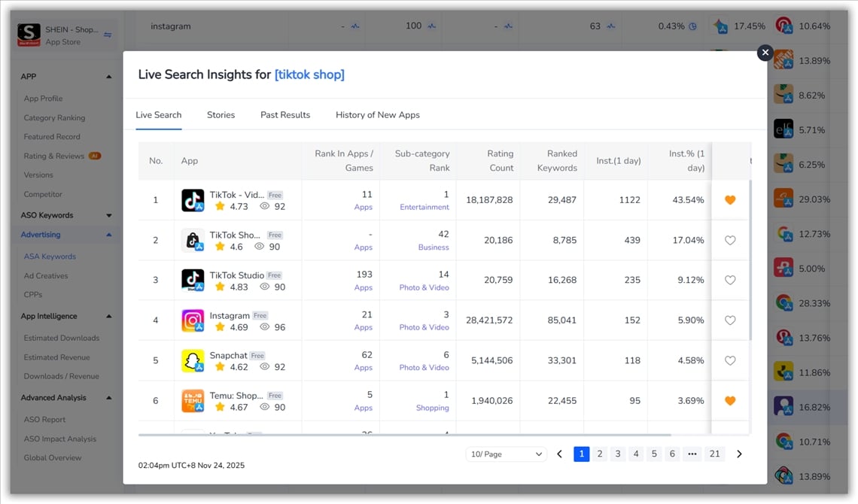Click the Temu app icon
Screen dimensions: 858x504
coord(193,401)
